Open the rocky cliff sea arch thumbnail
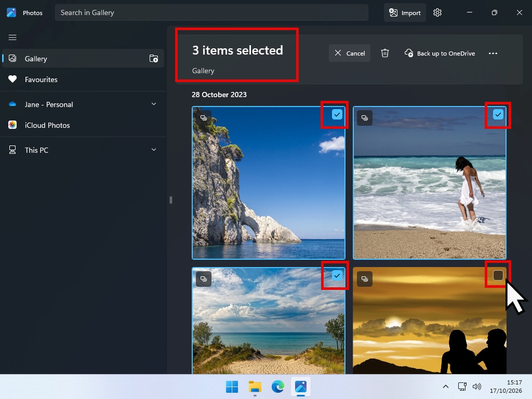 [x=269, y=183]
